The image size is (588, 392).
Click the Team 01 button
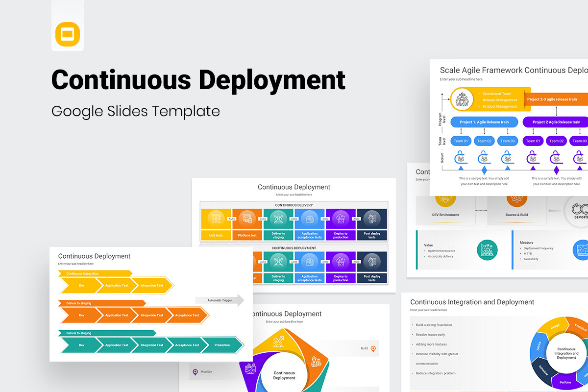[461, 141]
